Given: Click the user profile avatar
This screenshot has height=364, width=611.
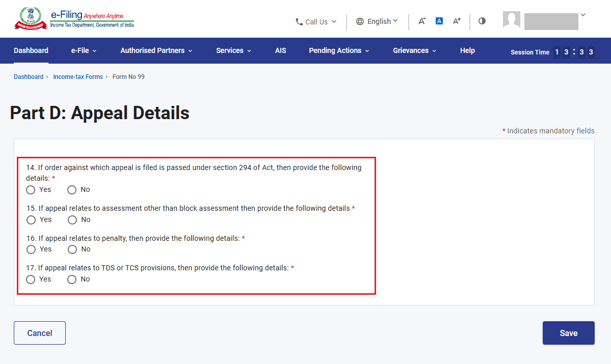Looking at the screenshot, I should tap(512, 19).
